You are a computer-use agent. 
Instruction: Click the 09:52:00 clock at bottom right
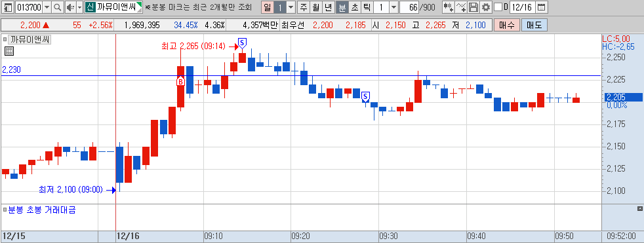click(622, 236)
